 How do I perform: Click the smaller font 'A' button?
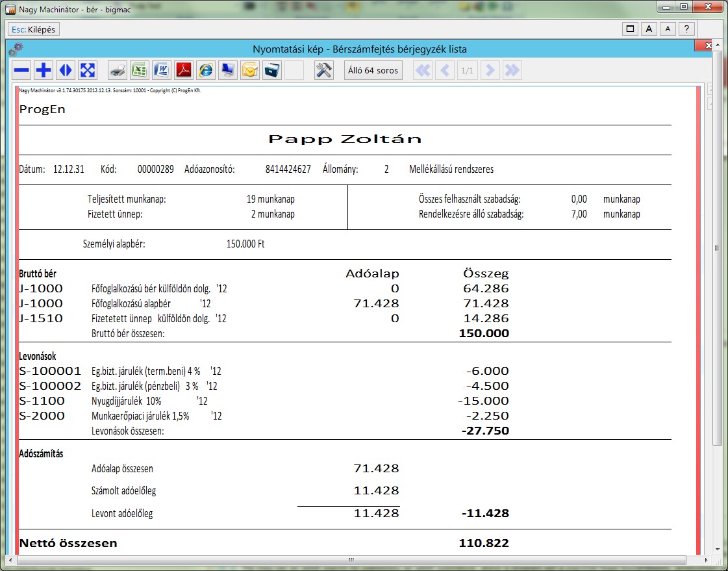668,29
